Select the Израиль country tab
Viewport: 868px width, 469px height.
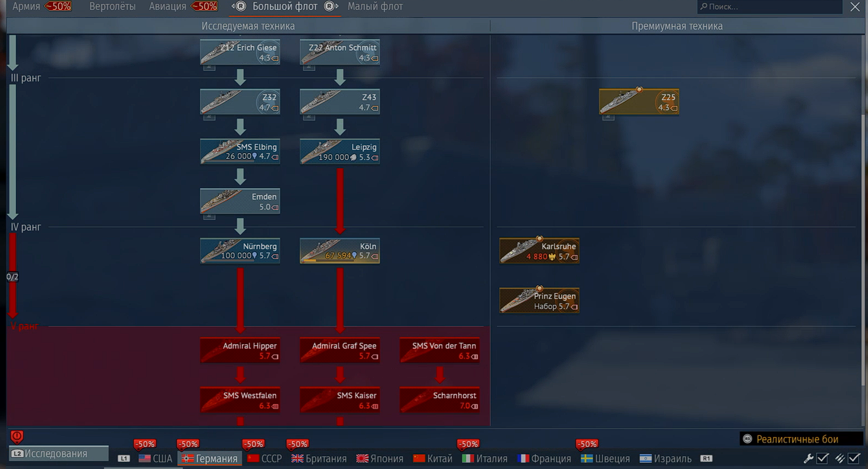[666, 458]
